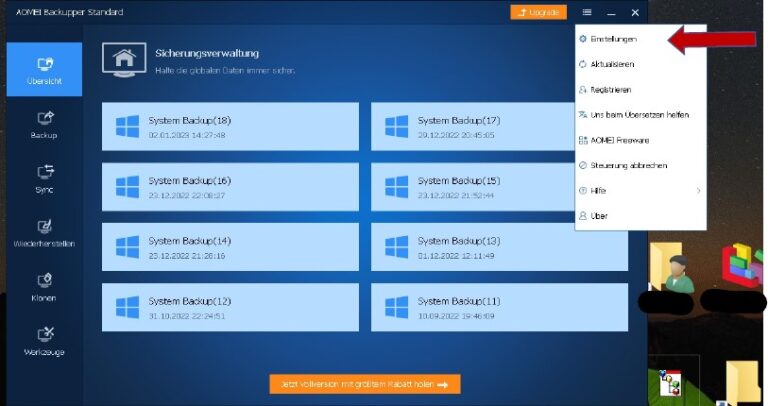Select AOMEI Freeware menu entry
Viewport: 768px width, 406px height.
[641, 140]
